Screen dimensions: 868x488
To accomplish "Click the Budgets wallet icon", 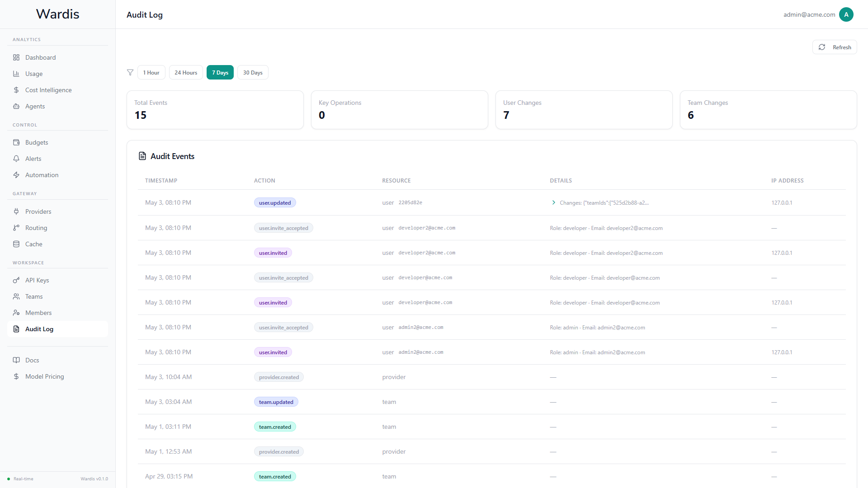I will (16, 142).
